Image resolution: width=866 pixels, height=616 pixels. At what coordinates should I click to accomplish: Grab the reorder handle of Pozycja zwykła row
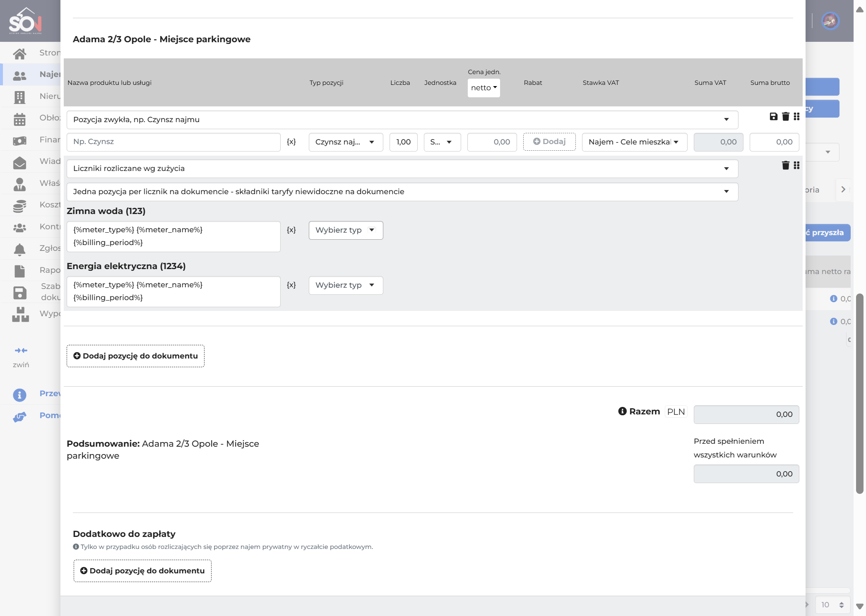click(x=796, y=117)
